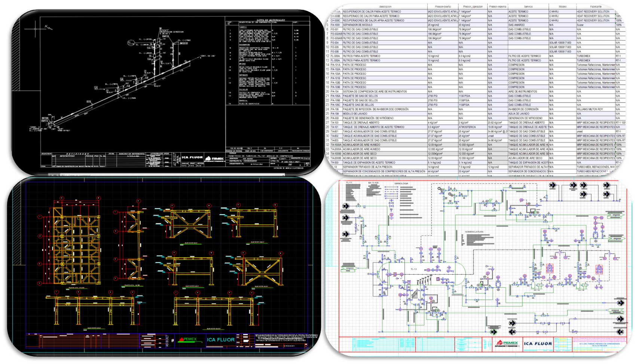The image size is (636, 364).
Task: Click ICA FLUOR logo in structural drawing title block
Action: (221, 340)
